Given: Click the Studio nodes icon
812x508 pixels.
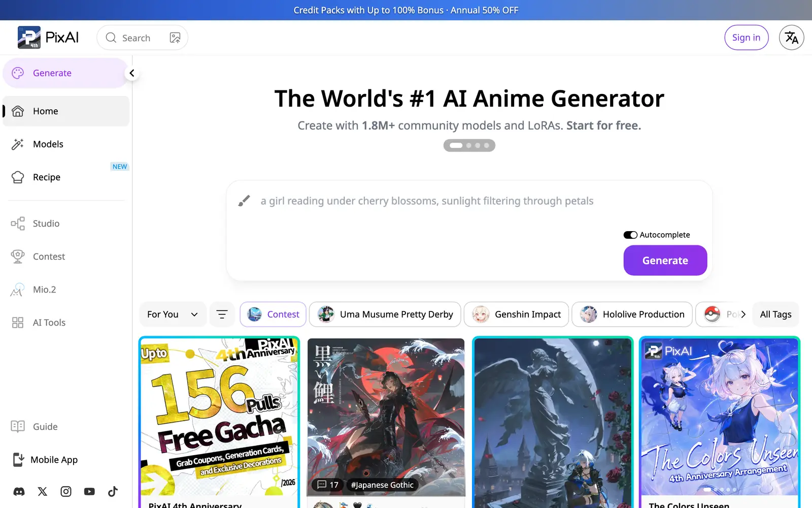Looking at the screenshot, I should 18,224.
